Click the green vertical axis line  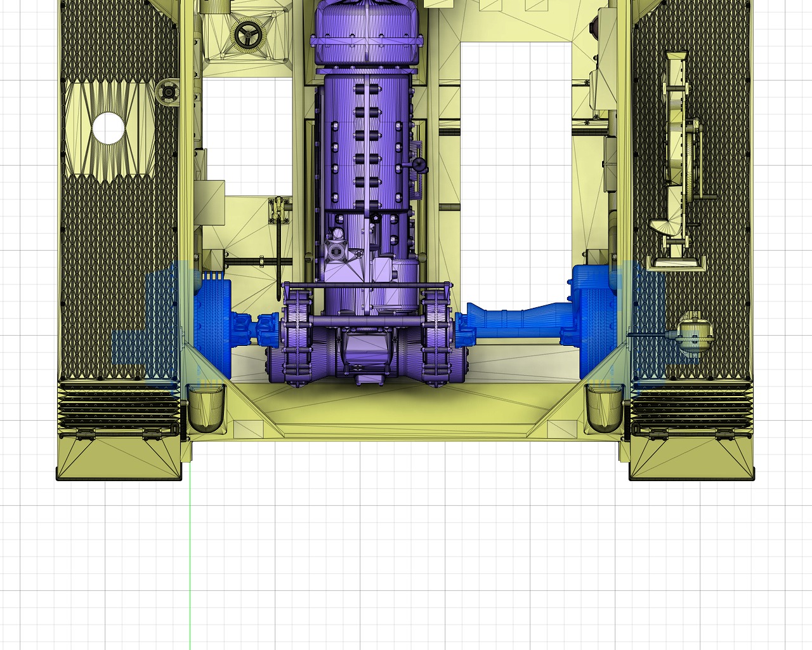tap(190, 559)
